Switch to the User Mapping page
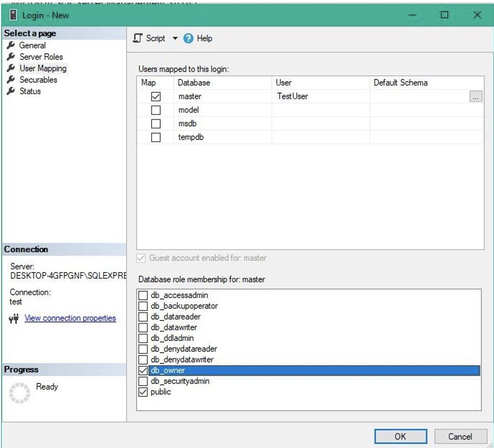This screenshot has height=448, width=494. click(x=43, y=68)
